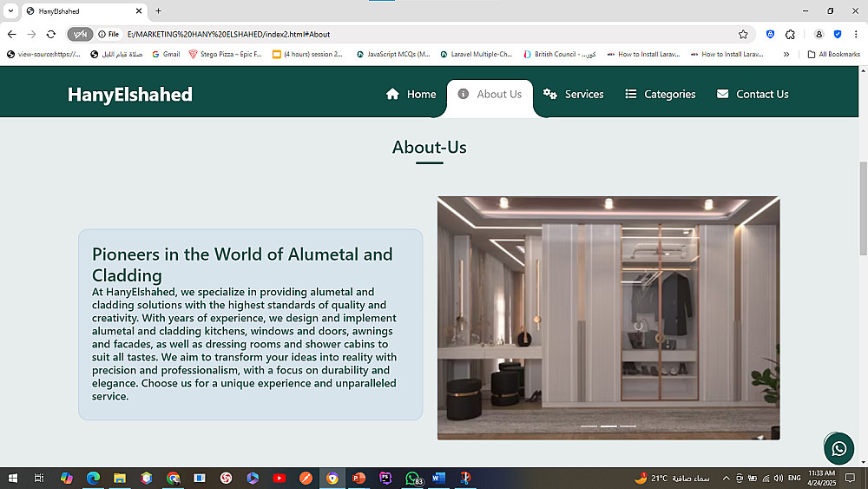Select the About Us nav tab
Image resolution: width=868 pixels, height=489 pixels.
490,94
